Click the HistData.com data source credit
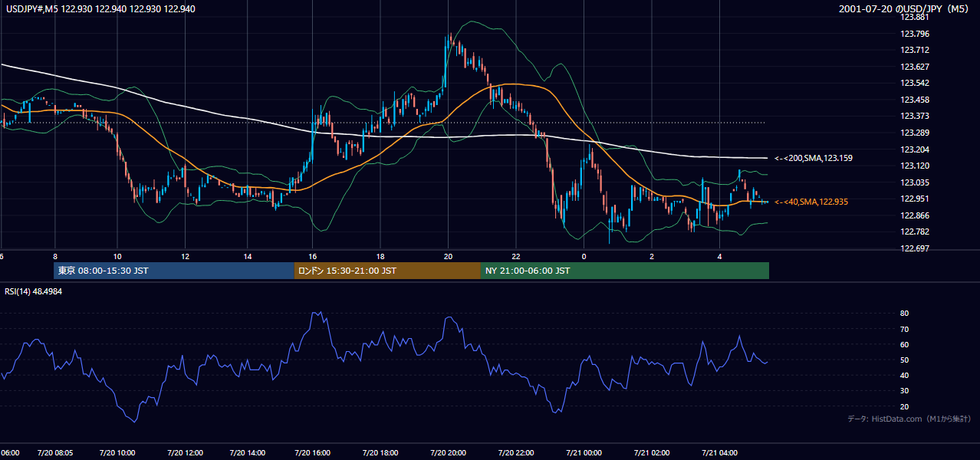This screenshot has width=980, height=460. [910, 419]
